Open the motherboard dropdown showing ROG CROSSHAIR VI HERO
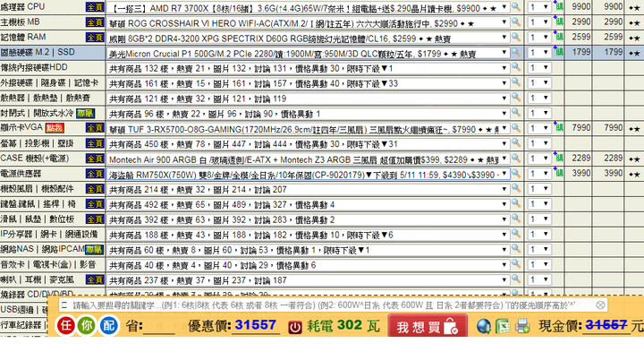This screenshot has width=644, height=352. [308, 22]
